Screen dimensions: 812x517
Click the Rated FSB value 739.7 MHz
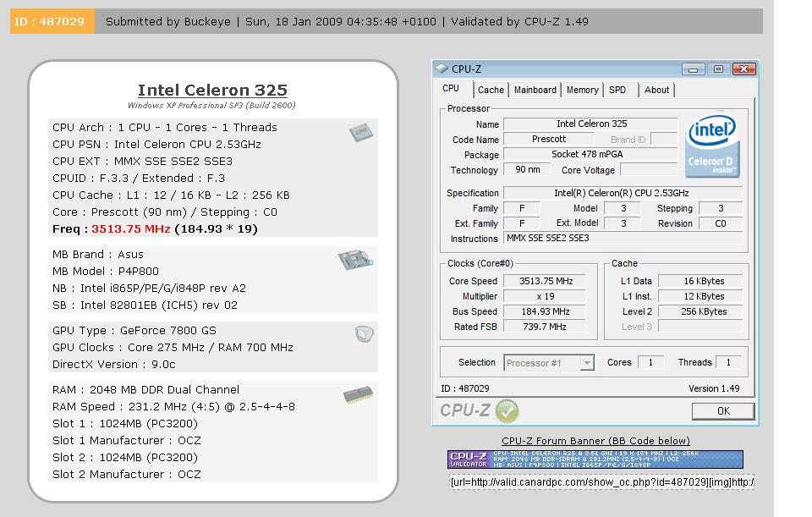pos(545,327)
